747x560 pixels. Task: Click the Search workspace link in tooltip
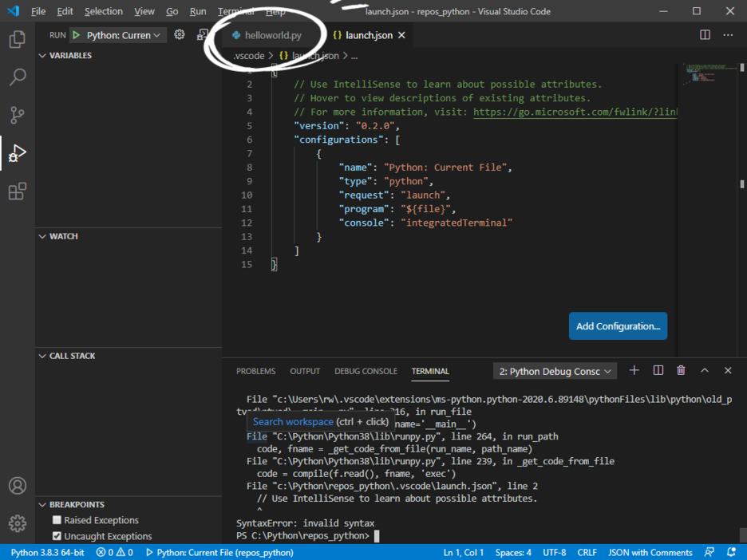click(x=293, y=422)
